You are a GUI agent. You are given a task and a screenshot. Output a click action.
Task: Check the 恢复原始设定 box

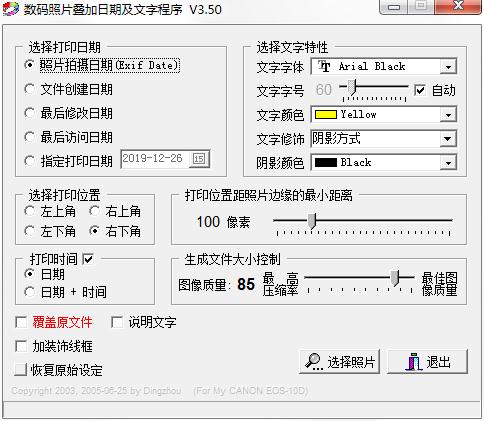click(21, 370)
